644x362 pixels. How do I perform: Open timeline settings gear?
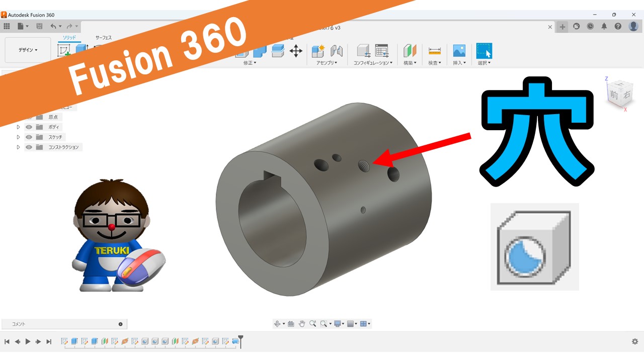[635, 341]
